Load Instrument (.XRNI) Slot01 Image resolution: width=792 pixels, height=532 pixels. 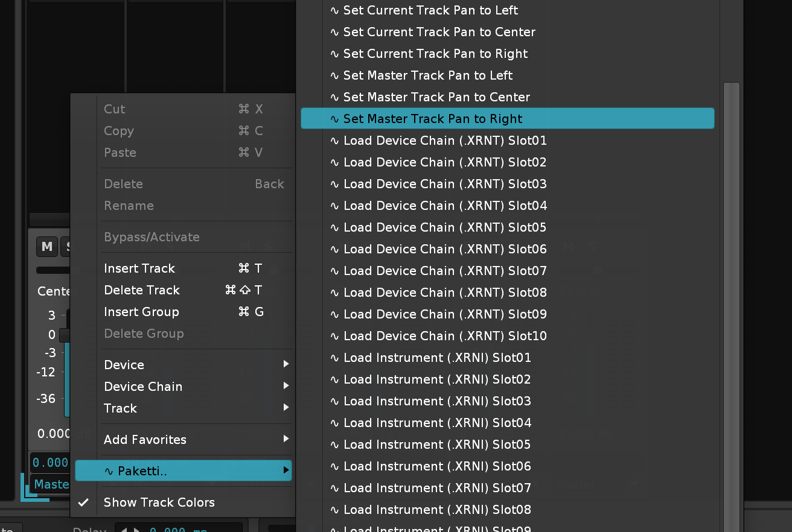tap(436, 358)
